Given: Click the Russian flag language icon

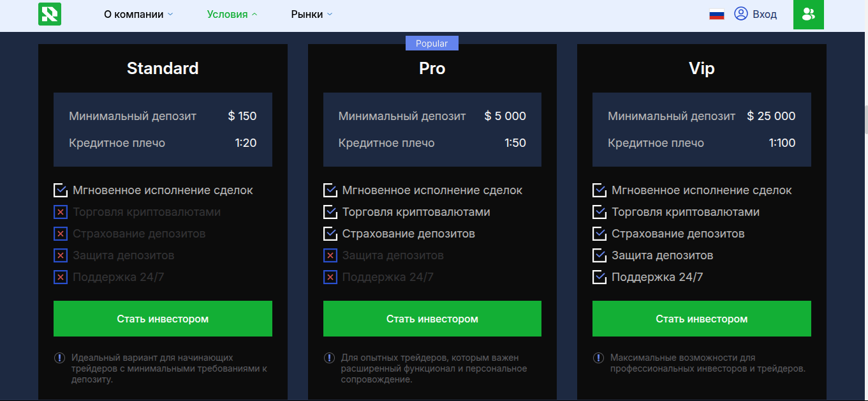Looking at the screenshot, I should coord(717,15).
